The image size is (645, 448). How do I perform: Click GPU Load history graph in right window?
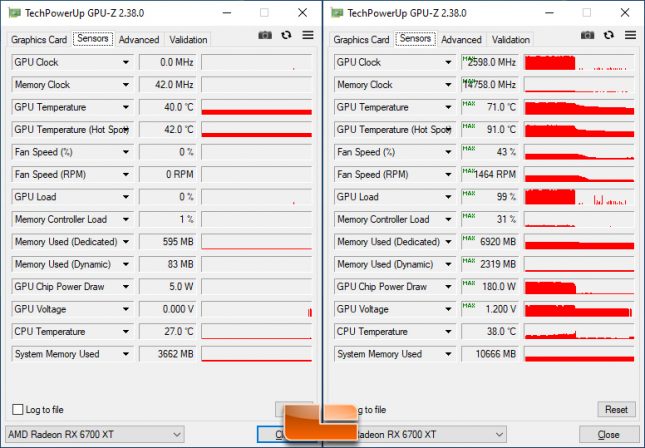579,197
